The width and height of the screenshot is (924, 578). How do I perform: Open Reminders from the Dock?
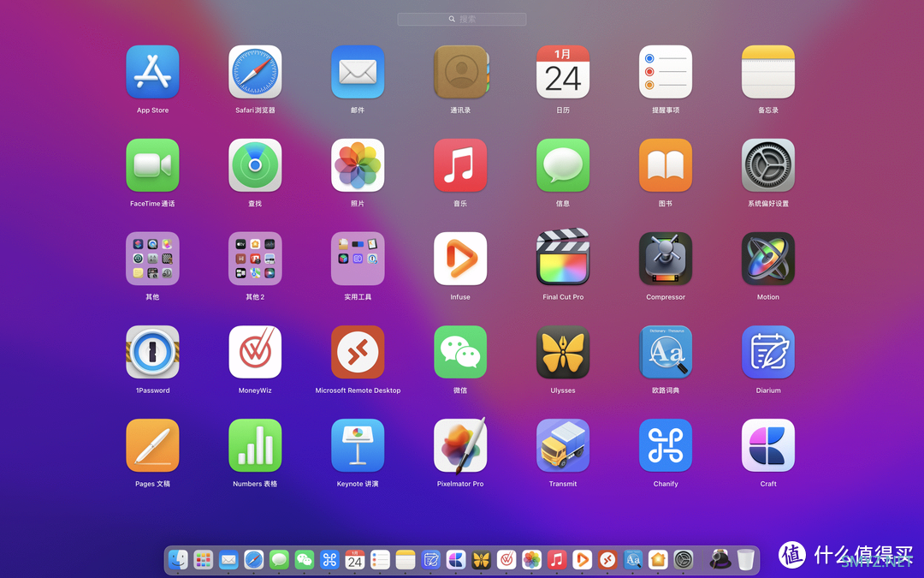[380, 559]
